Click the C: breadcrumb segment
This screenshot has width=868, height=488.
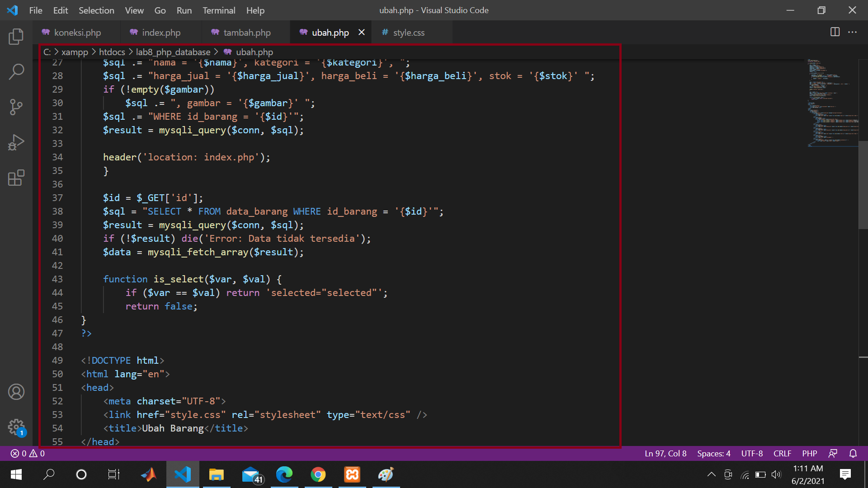47,52
